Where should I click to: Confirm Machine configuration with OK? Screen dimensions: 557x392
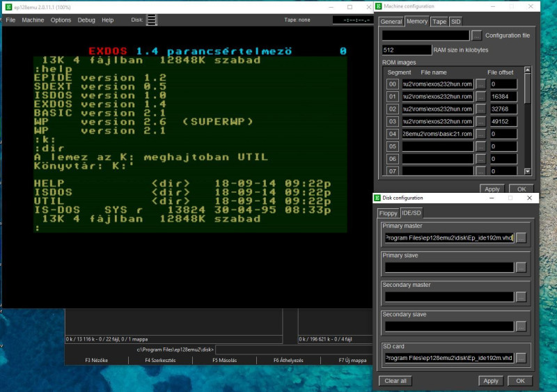[x=521, y=189]
